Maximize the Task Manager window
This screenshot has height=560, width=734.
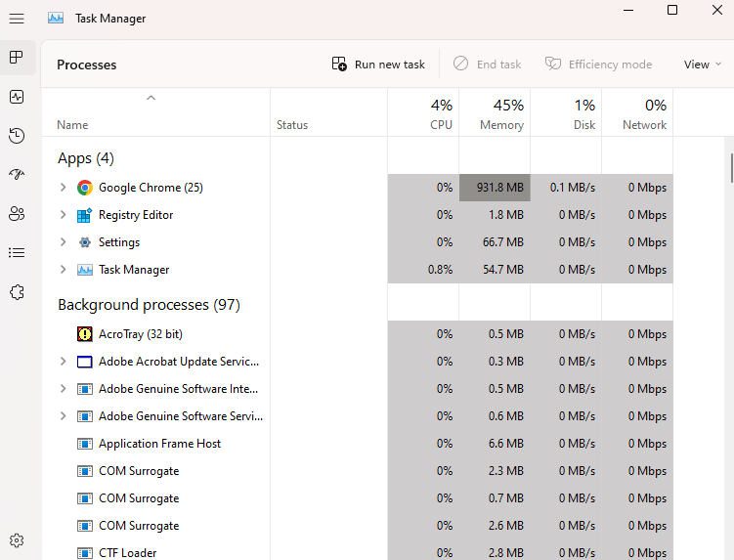[x=672, y=10]
